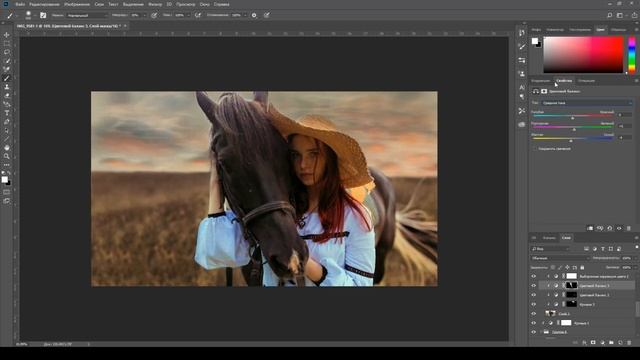Select the Lasso tool
This screenshot has height=360, width=640.
[x=7, y=52]
